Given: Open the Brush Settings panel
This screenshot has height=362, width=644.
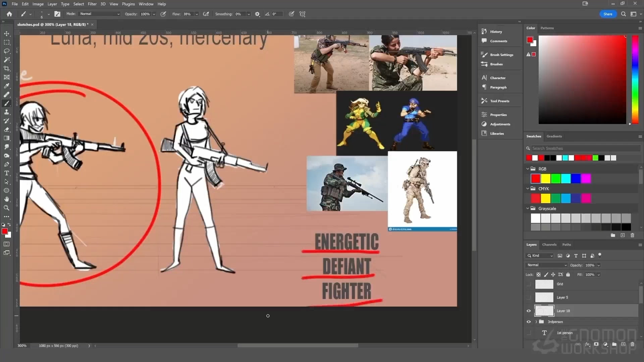Looking at the screenshot, I should point(501,55).
